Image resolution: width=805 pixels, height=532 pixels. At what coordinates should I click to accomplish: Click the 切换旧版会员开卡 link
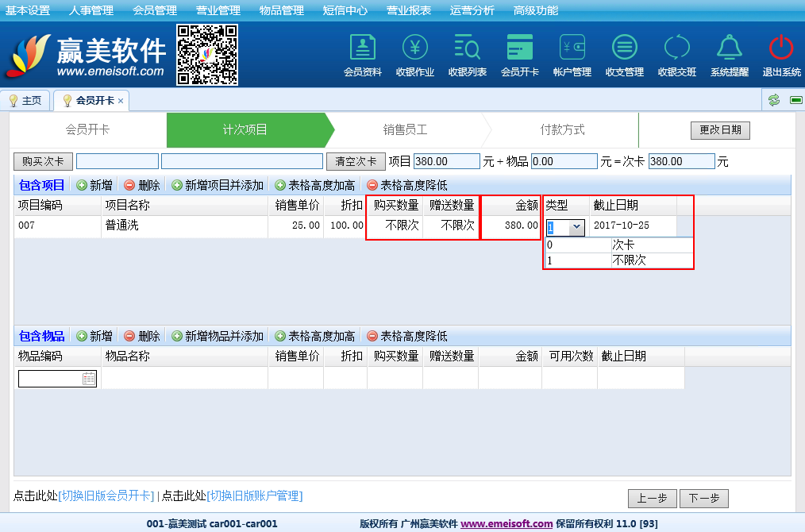106,496
